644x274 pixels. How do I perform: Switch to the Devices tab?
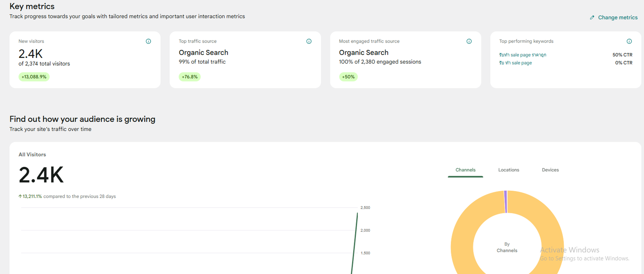[x=550, y=170]
